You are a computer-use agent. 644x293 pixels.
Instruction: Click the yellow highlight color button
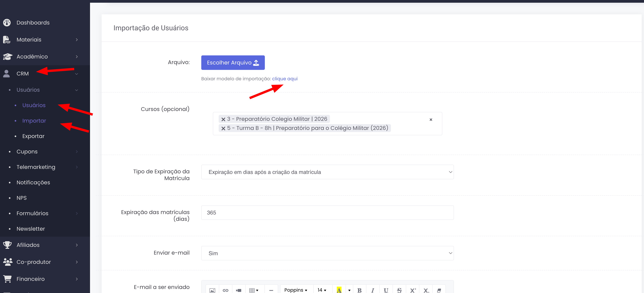tap(339, 290)
